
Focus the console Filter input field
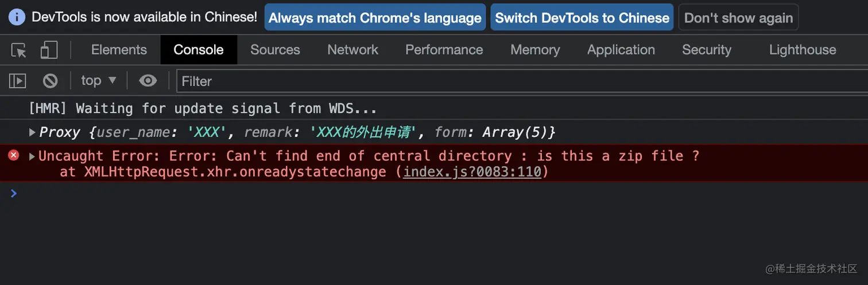point(517,82)
